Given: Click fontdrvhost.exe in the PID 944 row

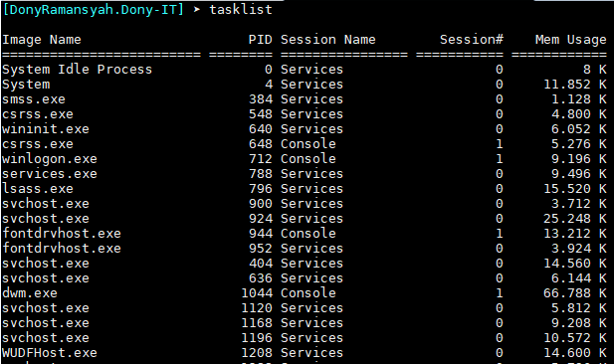Looking at the screenshot, I should [62, 234].
